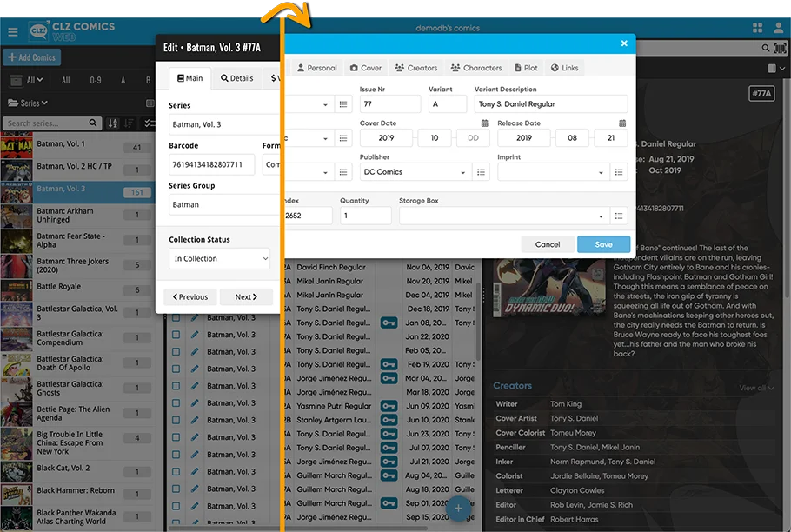Open the Personal tab
Viewport: 791px width, 532px height.
click(x=316, y=68)
